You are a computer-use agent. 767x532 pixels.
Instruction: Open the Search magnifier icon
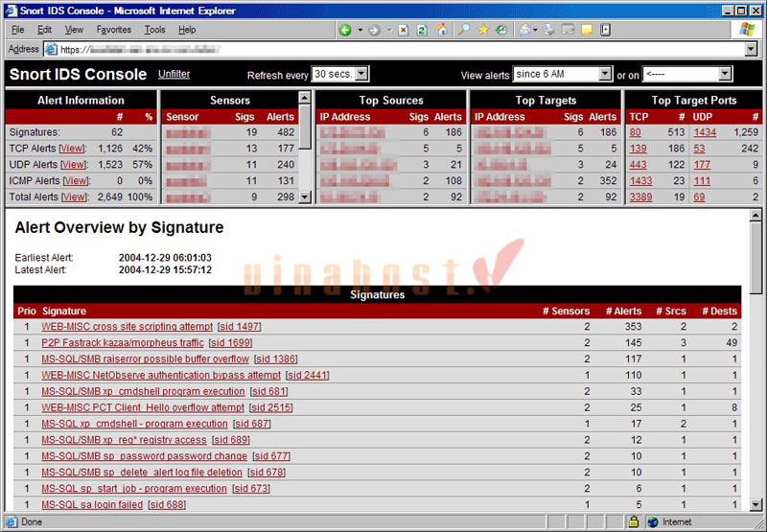click(463, 30)
